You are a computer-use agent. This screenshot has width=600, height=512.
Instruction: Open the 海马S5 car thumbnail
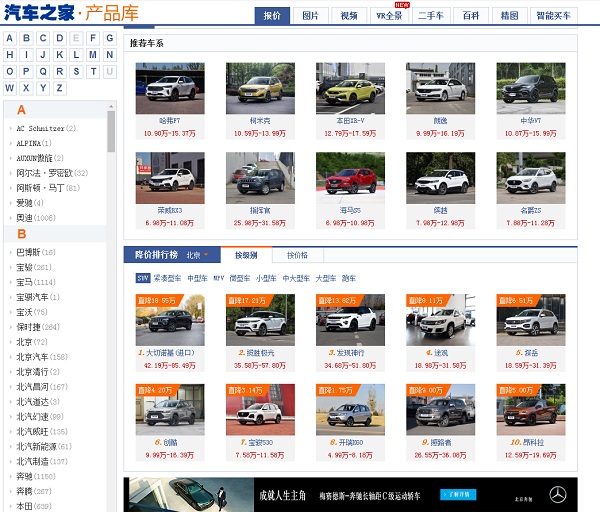[351, 178]
